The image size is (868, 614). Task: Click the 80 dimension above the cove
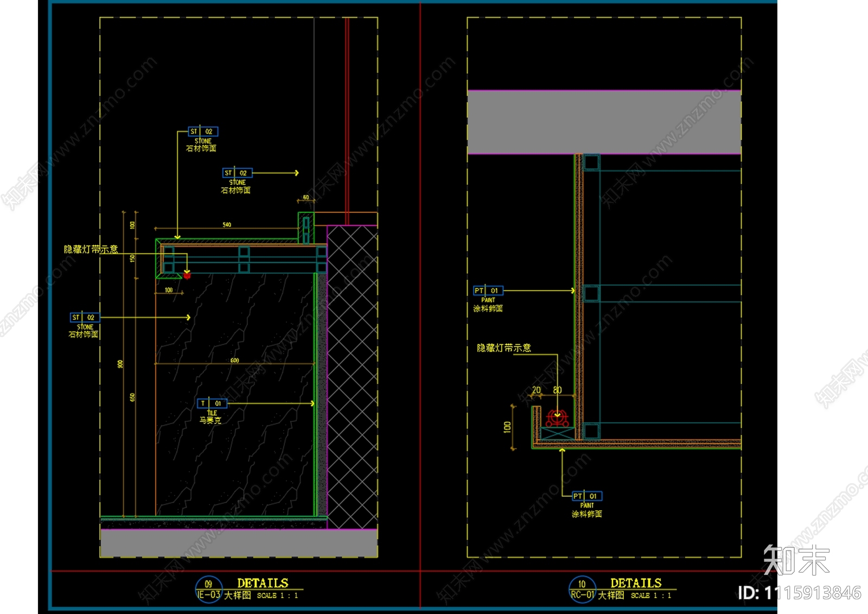pyautogui.click(x=557, y=390)
